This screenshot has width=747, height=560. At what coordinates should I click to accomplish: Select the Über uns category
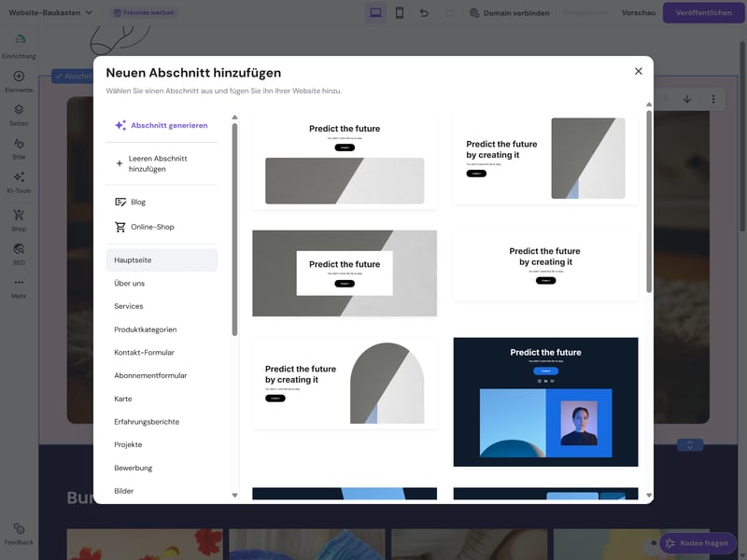(129, 283)
